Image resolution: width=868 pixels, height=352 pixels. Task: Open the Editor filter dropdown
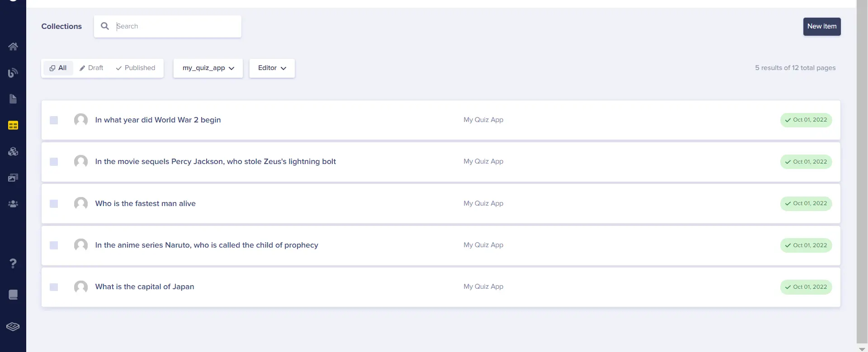click(272, 68)
